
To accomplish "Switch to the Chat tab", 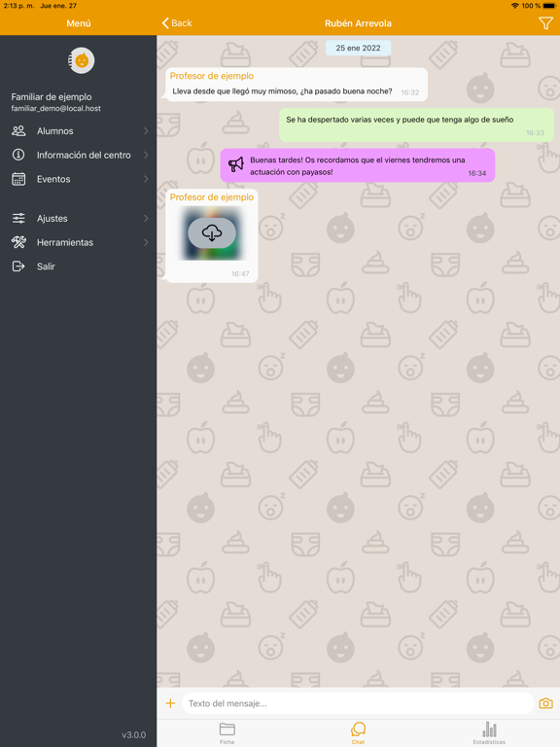I will click(358, 733).
